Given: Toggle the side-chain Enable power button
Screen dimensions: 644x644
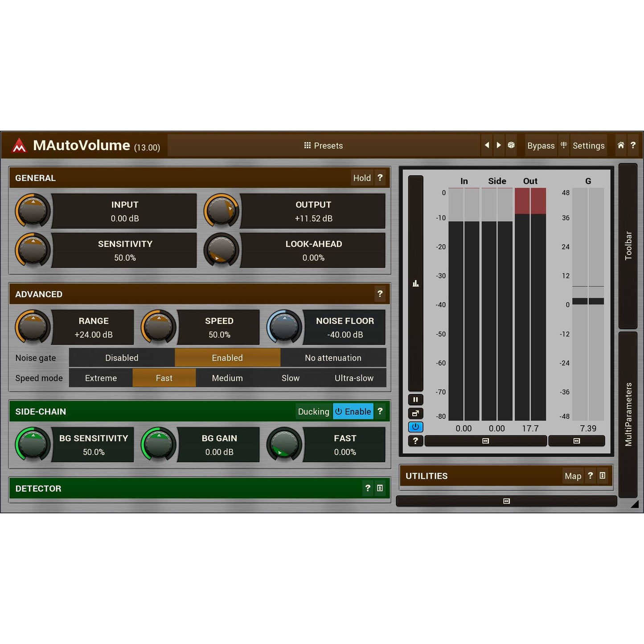Looking at the screenshot, I should point(353,411).
